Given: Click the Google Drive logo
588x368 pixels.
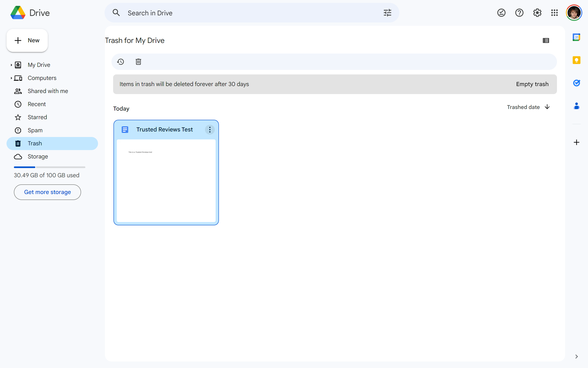Looking at the screenshot, I should 18,13.
